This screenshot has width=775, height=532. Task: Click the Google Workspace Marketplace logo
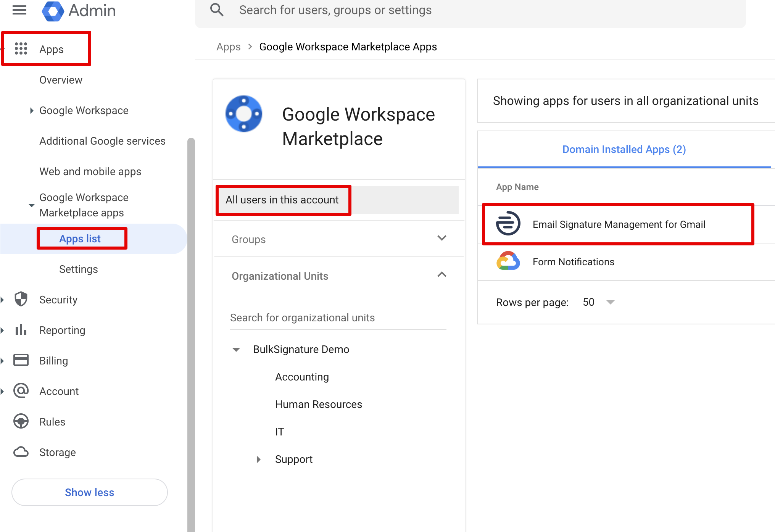244,114
